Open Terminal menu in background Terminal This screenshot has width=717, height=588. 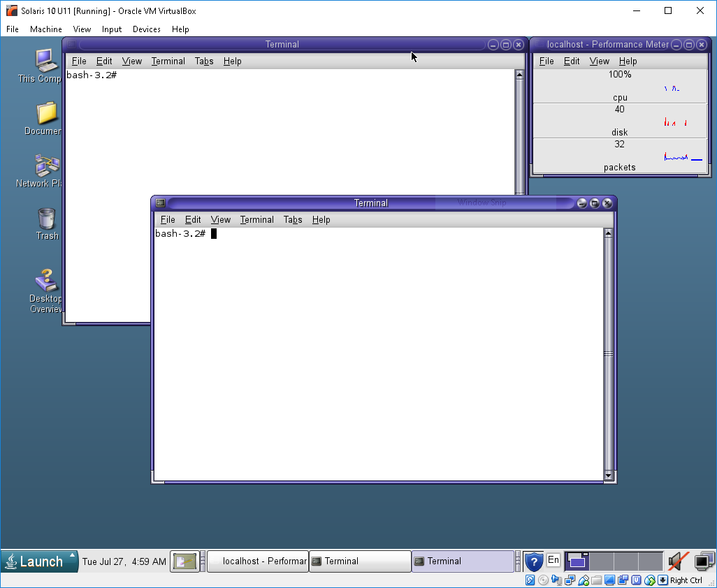(168, 61)
